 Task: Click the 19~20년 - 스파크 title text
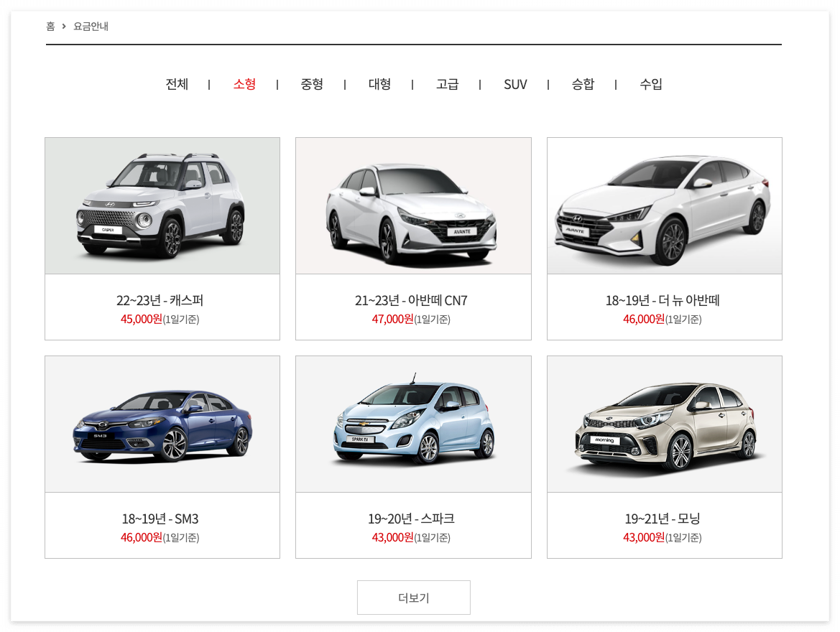click(x=411, y=519)
